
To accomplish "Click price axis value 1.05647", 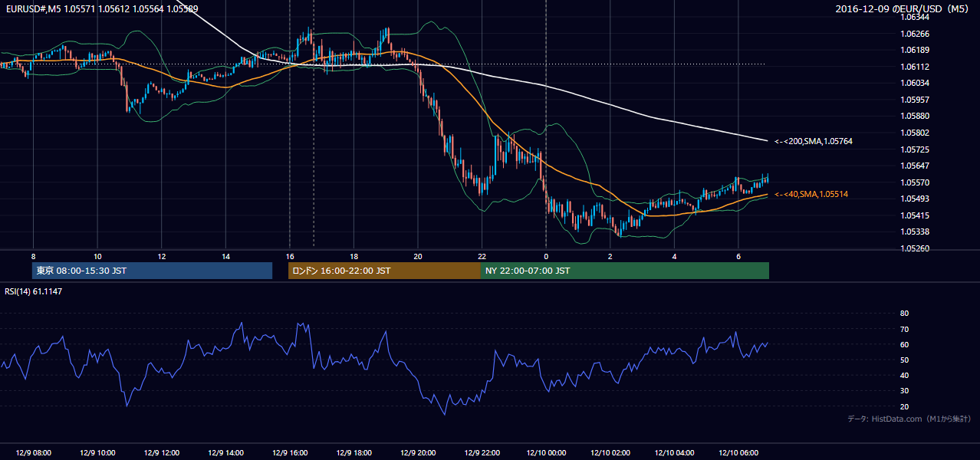I will [x=913, y=166].
